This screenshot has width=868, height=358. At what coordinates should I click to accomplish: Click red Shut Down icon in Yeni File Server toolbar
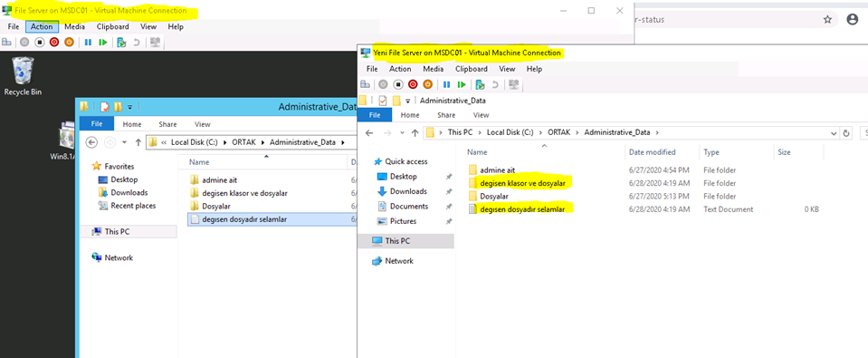click(x=413, y=85)
